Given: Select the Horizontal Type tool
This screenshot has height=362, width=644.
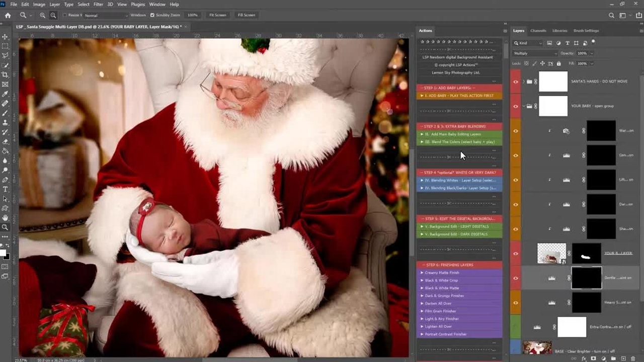Looking at the screenshot, I should tap(5, 189).
